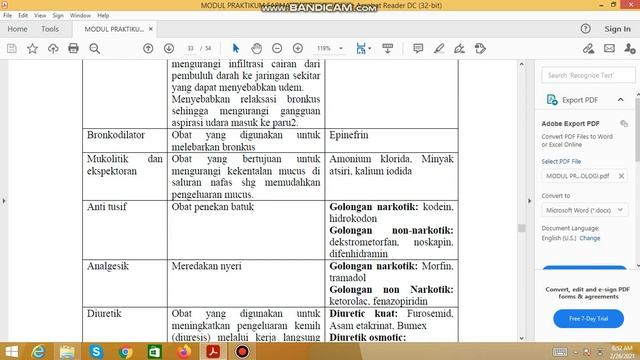The image size is (640, 360).
Task: Collapse the Export PDF section chevron
Action: [620, 100]
